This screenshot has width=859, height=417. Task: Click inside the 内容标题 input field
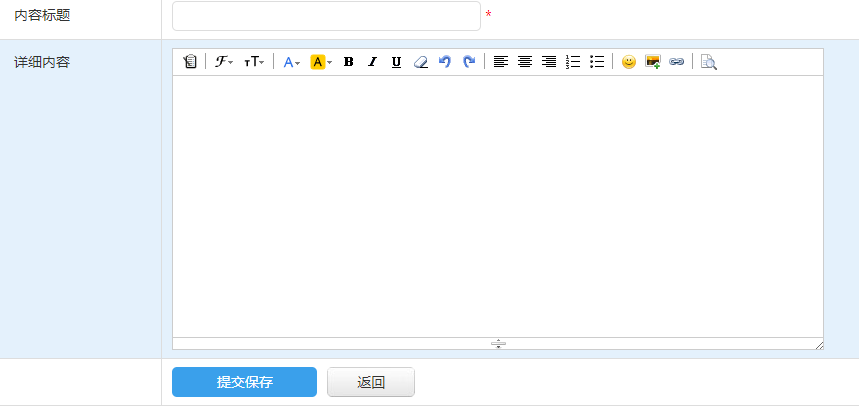[x=327, y=16]
